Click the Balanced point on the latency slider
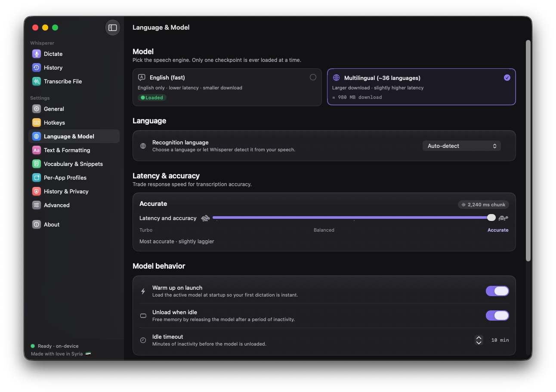 354,218
